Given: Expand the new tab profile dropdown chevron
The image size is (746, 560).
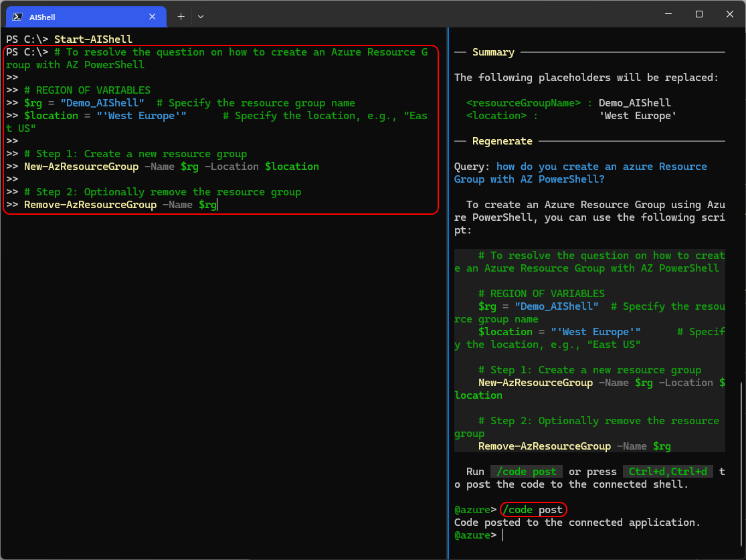Looking at the screenshot, I should point(201,17).
